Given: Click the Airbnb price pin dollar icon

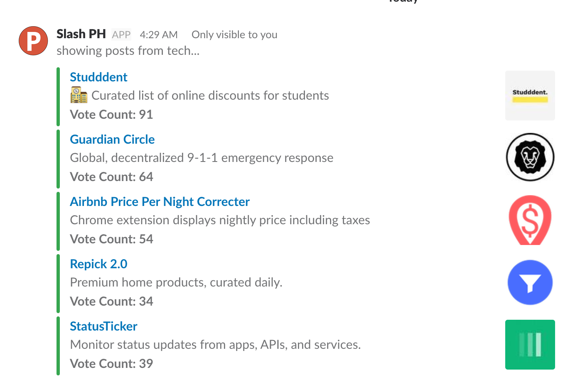Looking at the screenshot, I should point(530,220).
